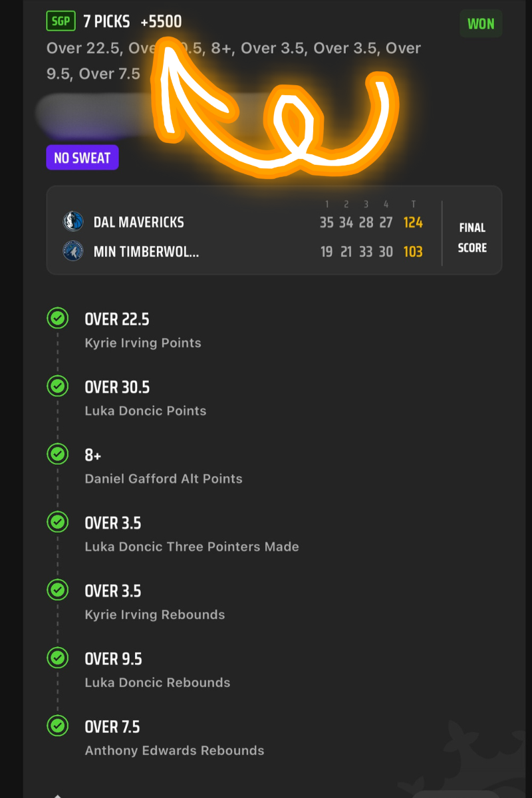532x798 pixels.
Task: Click the checkmark for Daniel Gafford Alt Points
Action: click(58, 454)
